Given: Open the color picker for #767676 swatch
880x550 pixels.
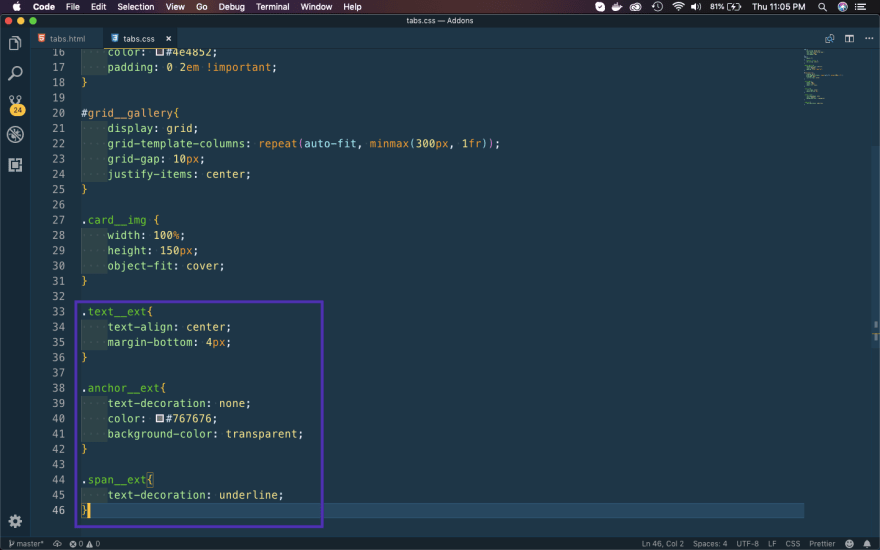Looking at the screenshot, I should [159, 418].
